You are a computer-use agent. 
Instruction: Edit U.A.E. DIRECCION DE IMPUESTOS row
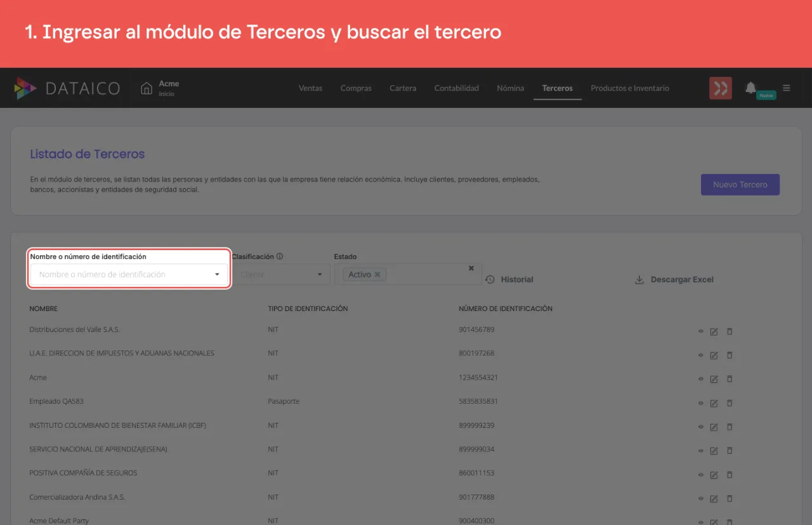click(x=714, y=355)
